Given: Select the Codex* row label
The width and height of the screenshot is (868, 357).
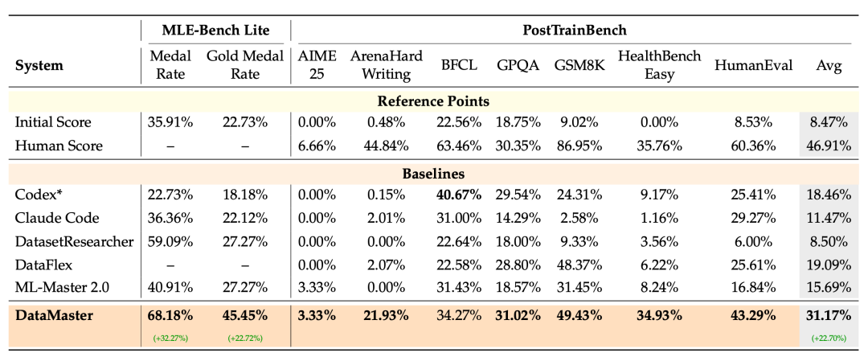Looking at the screenshot, I should 38,195.
